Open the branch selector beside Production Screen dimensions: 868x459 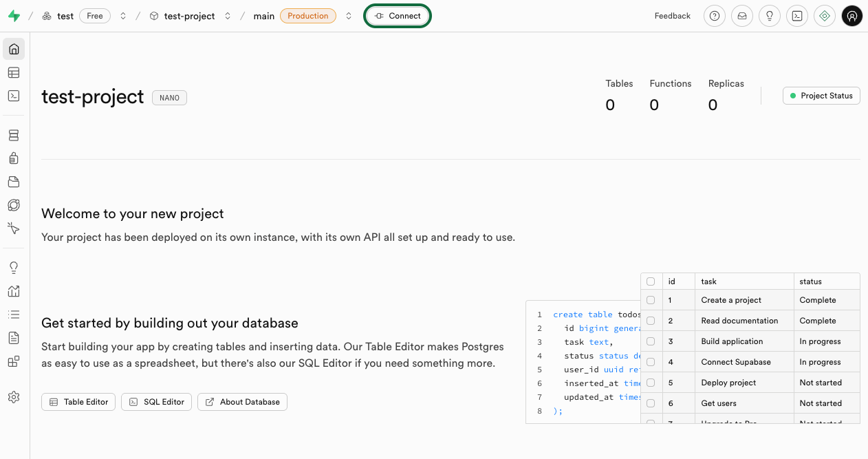(x=349, y=16)
